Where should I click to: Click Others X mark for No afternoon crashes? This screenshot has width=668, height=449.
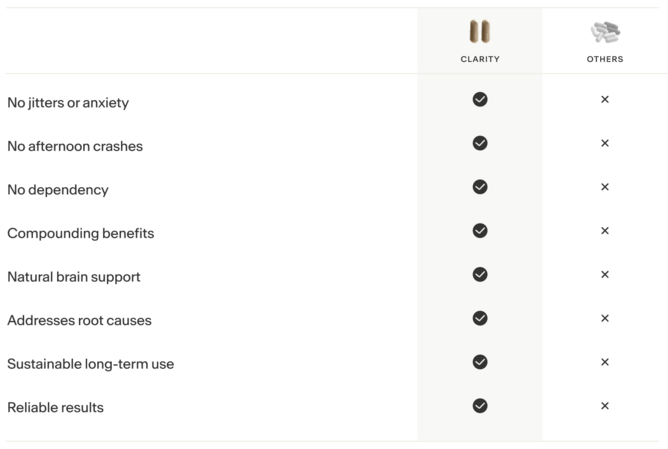coord(605,143)
